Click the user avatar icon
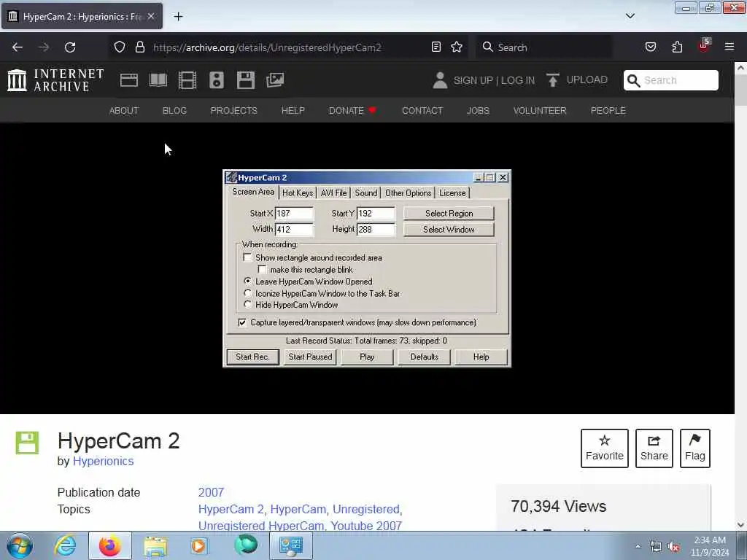 [440, 80]
